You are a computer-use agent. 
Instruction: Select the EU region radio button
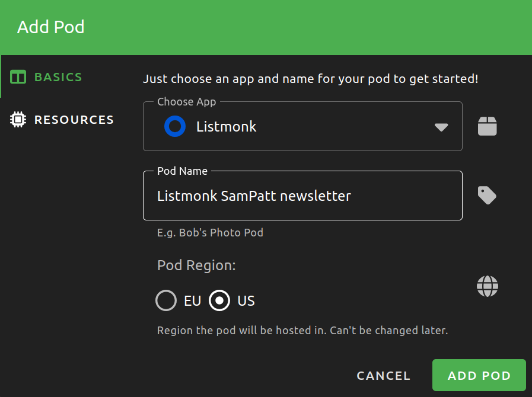166,300
